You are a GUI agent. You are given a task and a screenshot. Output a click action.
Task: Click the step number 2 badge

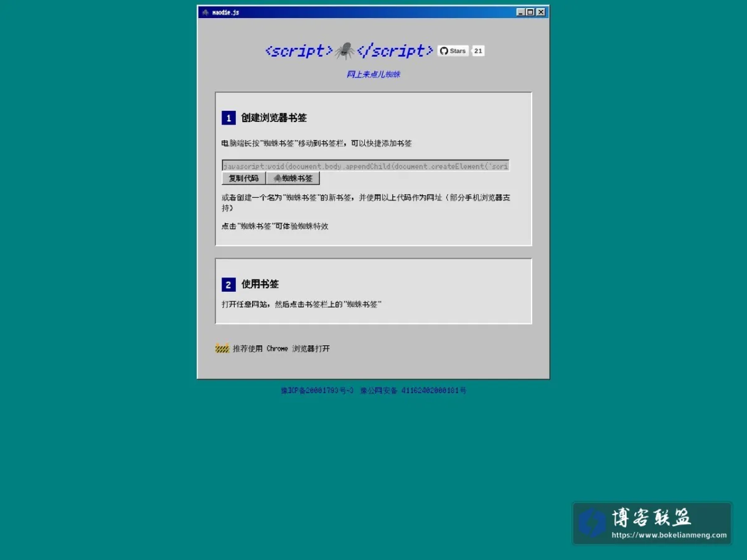coord(228,285)
